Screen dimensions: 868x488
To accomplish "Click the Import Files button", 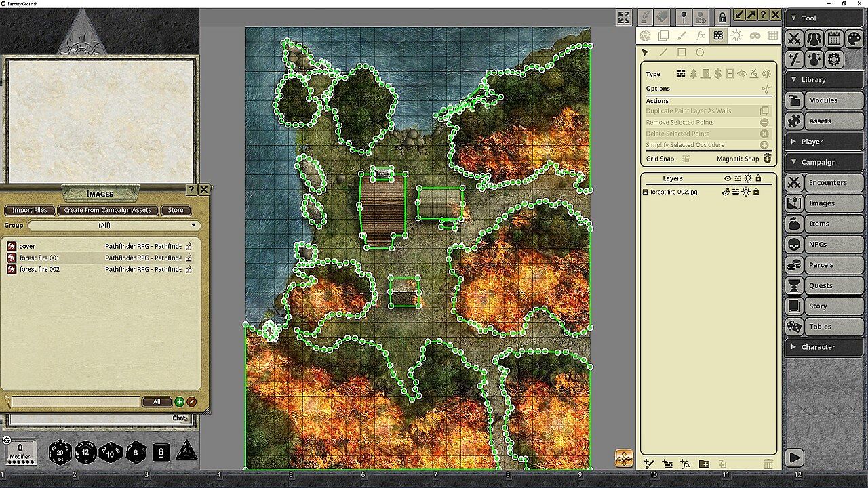I will (x=30, y=210).
